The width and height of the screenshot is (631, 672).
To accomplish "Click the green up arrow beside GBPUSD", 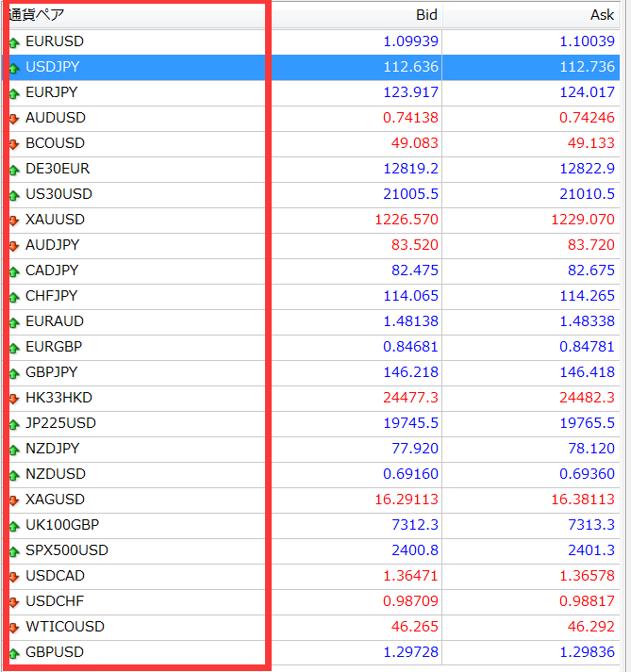I will tap(14, 653).
